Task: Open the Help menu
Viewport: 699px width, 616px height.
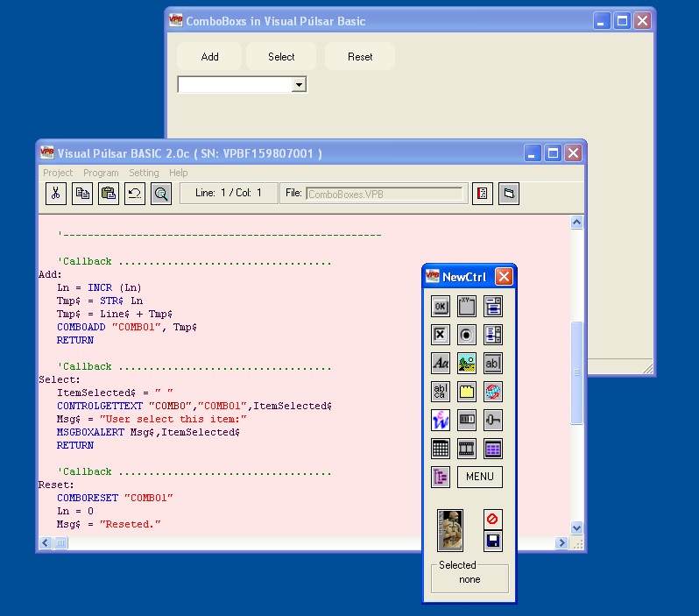Action: point(179,173)
